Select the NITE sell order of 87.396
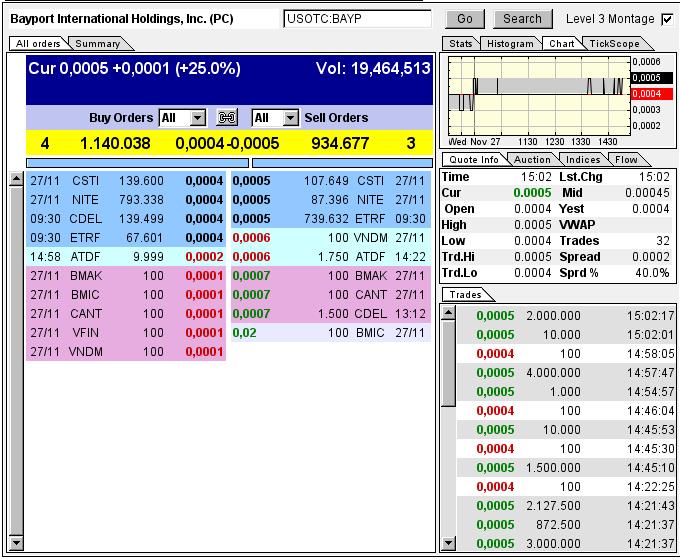Viewport: 680px width, 560px height. pyautogui.click(x=331, y=200)
